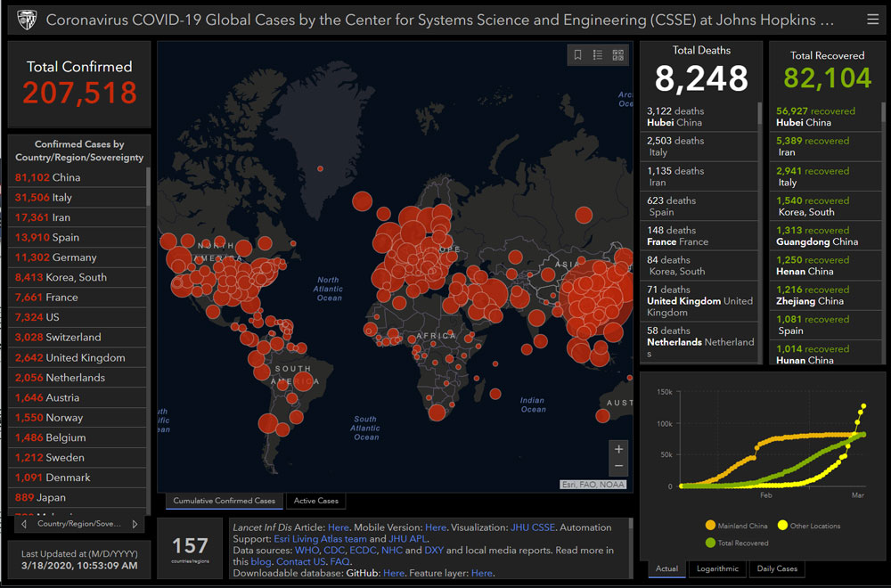Switch to Active Cases map tab
The height and width of the screenshot is (588, 891).
tap(316, 501)
